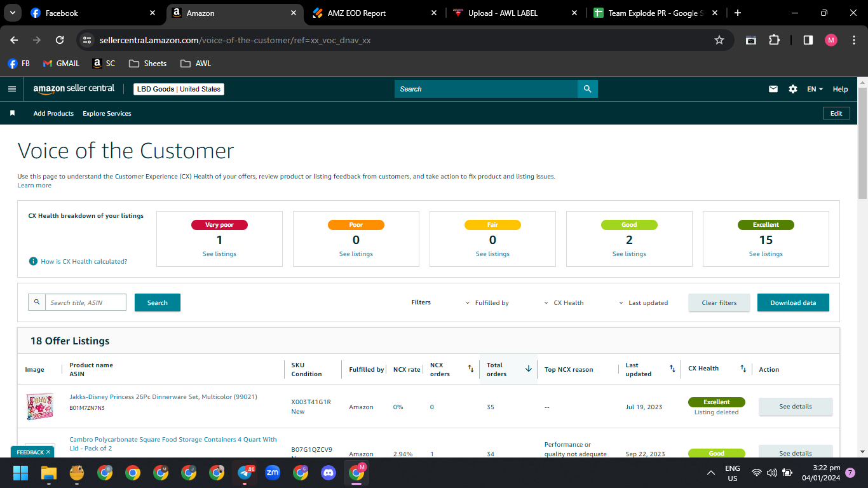The width and height of the screenshot is (868, 488).
Task: Open the GMAIL bookmark
Action: [x=61, y=64]
